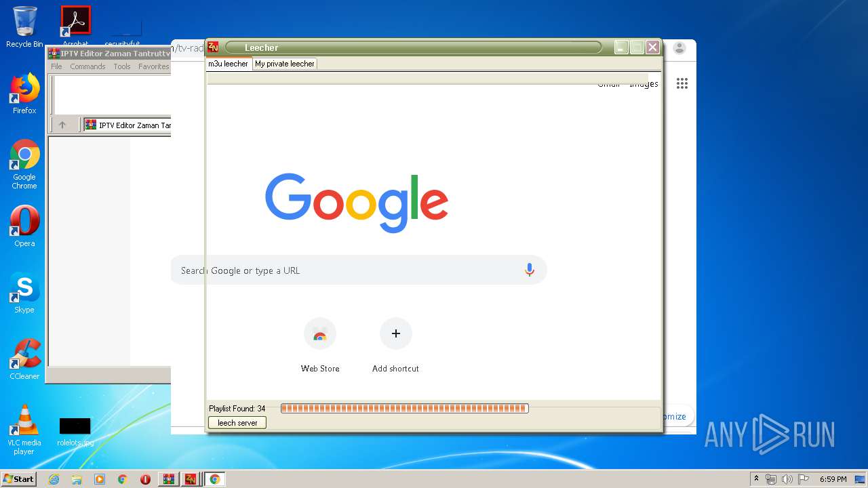Click the Playlist Found: 34 status text
This screenshot has width=868, height=488.
click(x=237, y=409)
